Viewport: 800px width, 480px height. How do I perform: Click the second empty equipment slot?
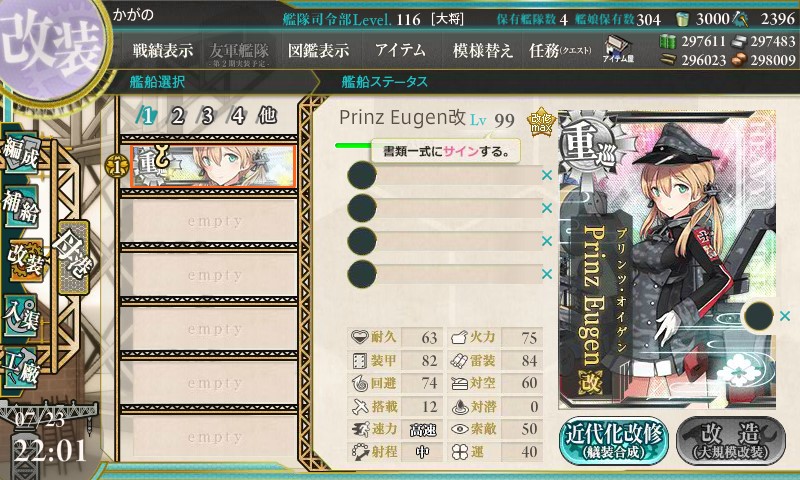444,208
